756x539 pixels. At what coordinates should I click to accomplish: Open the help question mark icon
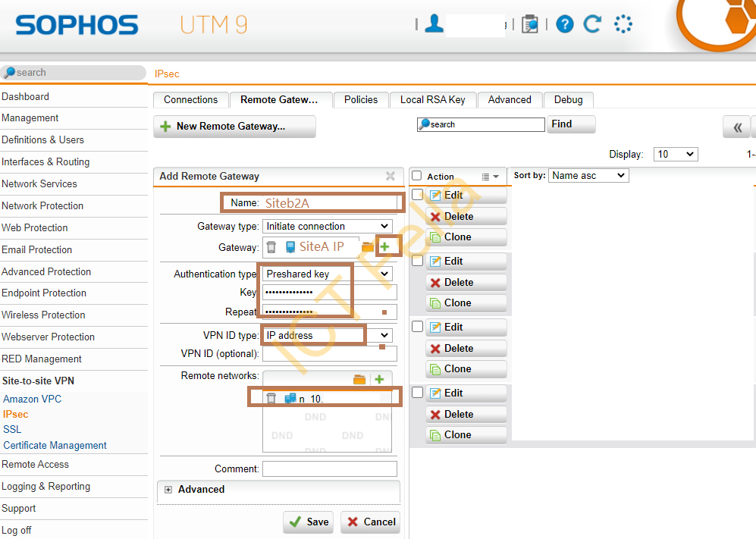[x=565, y=24]
